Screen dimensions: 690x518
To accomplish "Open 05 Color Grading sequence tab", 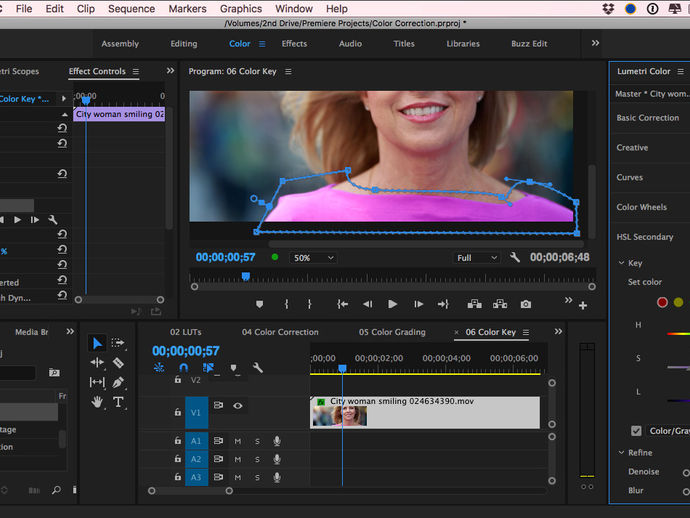I will [x=392, y=332].
